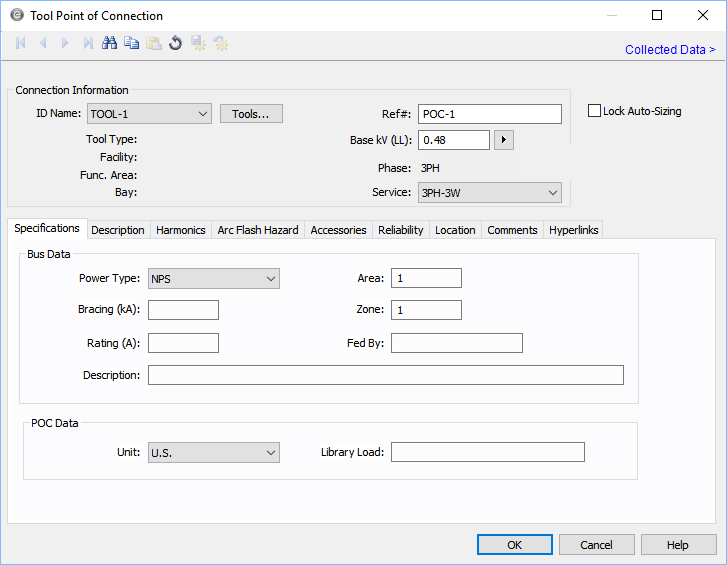
Task: Open the Location tab
Action: coord(455,230)
